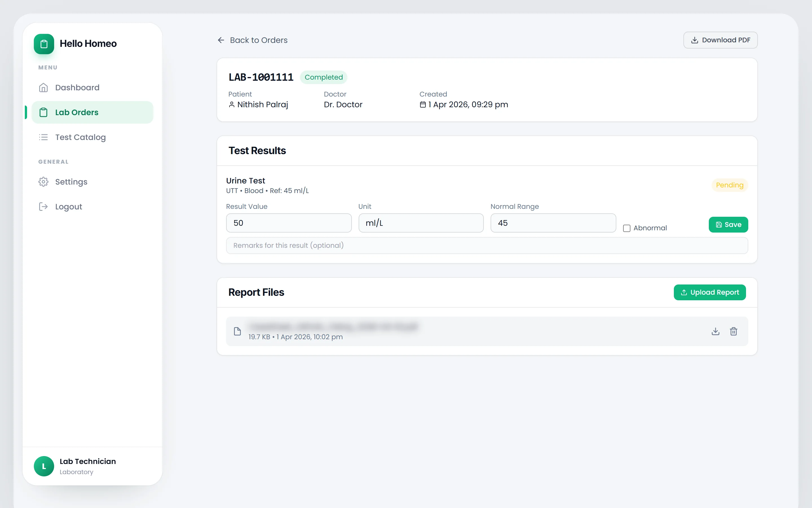This screenshot has width=812, height=508.
Task: Click the report file document icon
Action: click(237, 331)
